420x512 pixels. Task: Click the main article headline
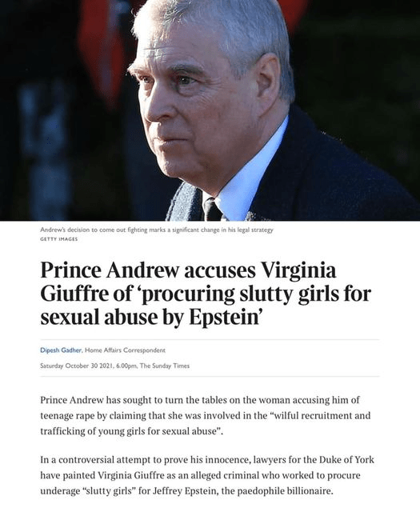coord(206,294)
